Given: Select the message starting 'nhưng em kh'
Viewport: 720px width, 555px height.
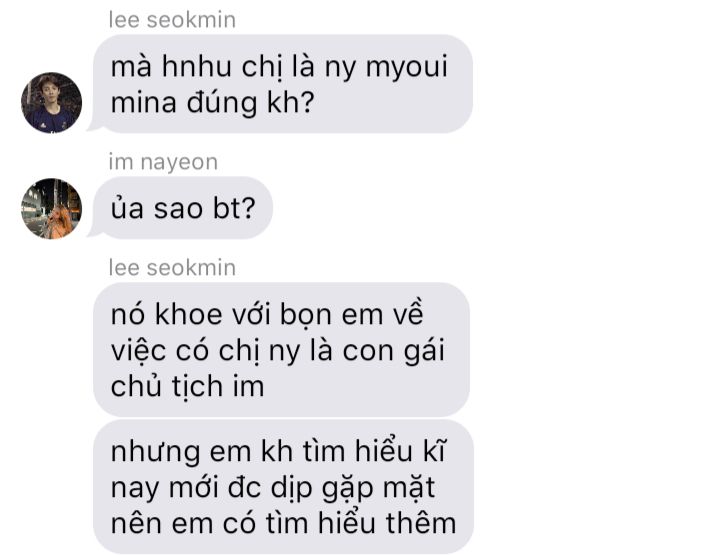Looking at the screenshot, I should pos(283,487).
